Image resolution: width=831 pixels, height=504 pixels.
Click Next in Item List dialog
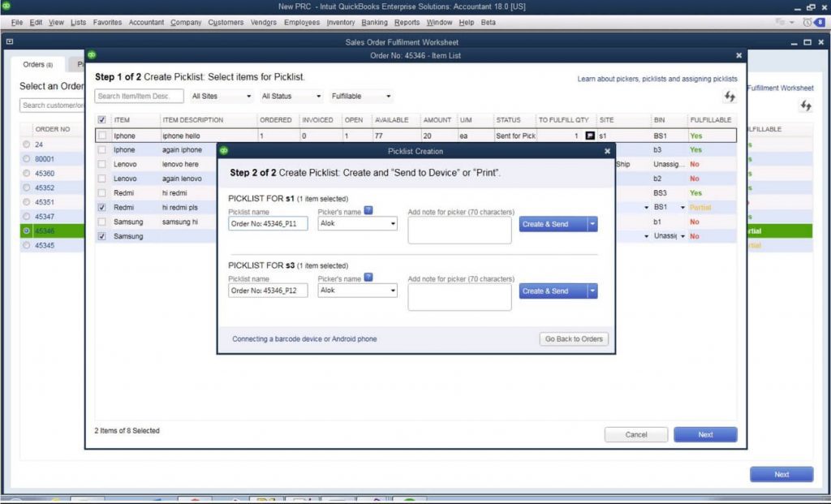[705, 434]
